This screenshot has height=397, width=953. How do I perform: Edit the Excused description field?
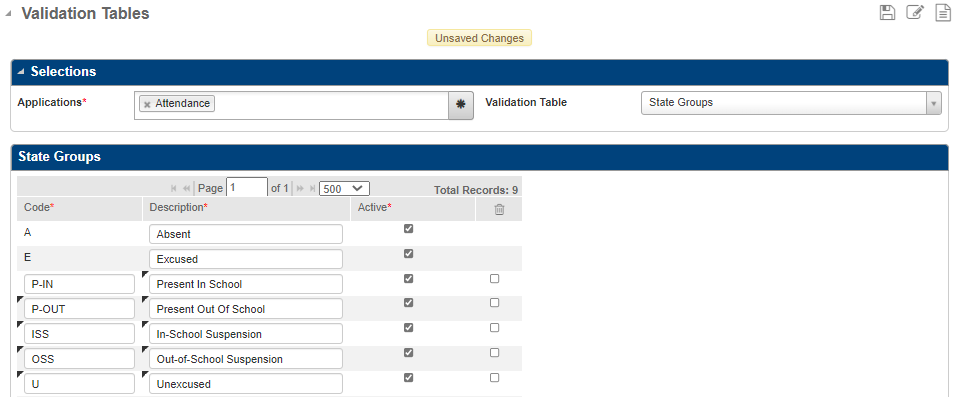[246, 259]
